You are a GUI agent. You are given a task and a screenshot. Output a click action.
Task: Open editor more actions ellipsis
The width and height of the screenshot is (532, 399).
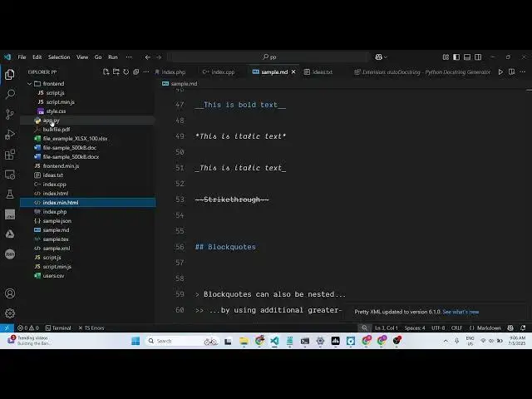pos(523,72)
